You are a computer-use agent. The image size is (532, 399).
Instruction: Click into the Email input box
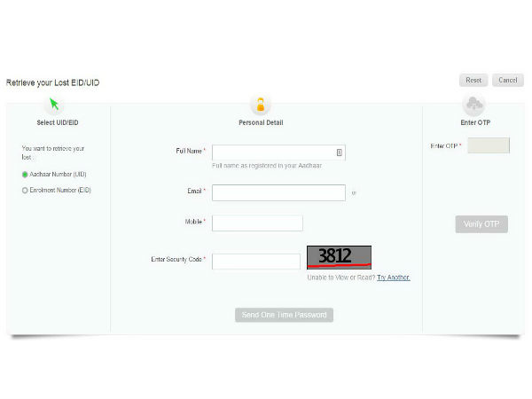point(278,192)
